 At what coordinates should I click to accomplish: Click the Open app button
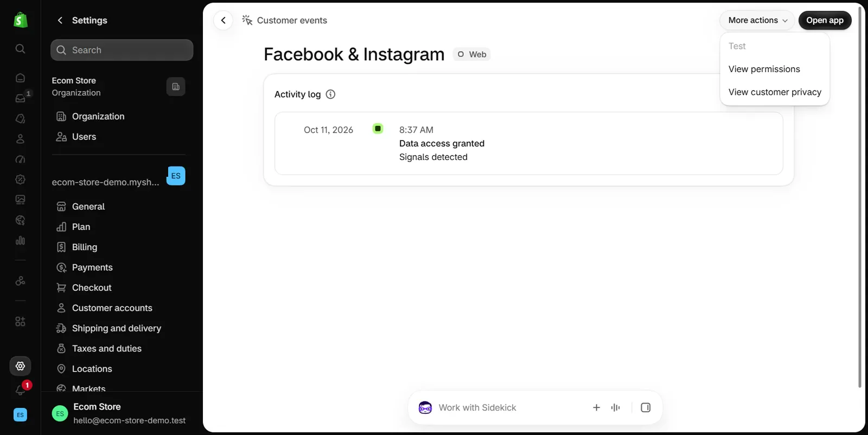[825, 20]
